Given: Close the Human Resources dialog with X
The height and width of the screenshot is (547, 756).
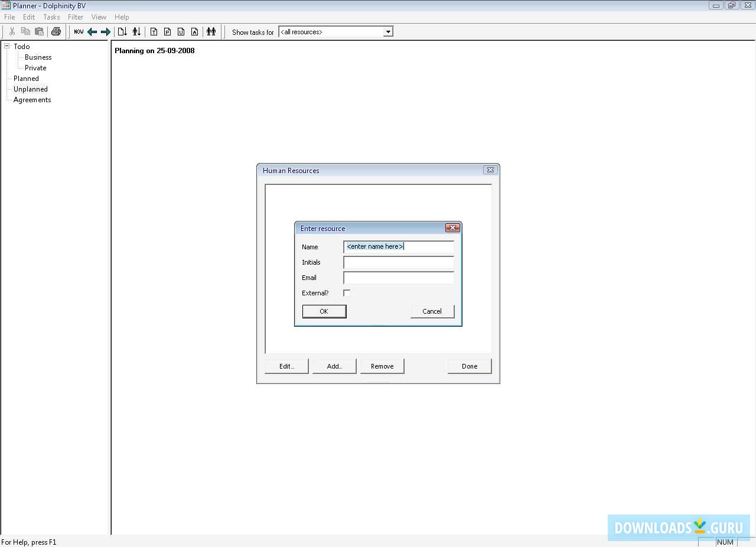Looking at the screenshot, I should [490, 170].
